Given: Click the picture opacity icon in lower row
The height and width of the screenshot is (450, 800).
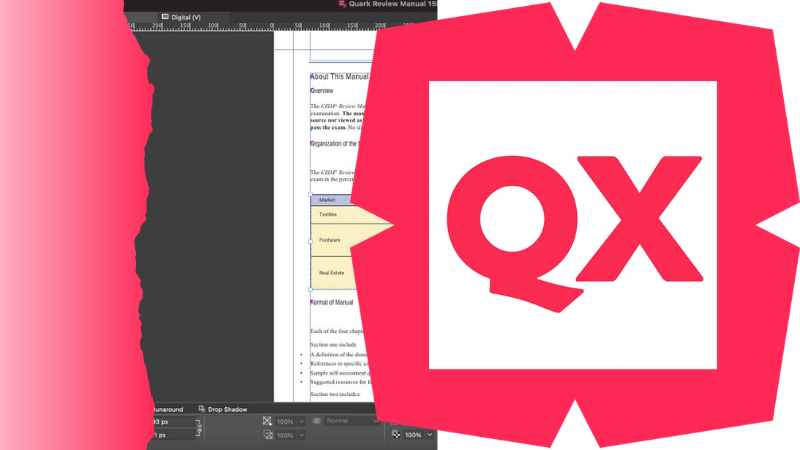Looking at the screenshot, I should (x=268, y=435).
